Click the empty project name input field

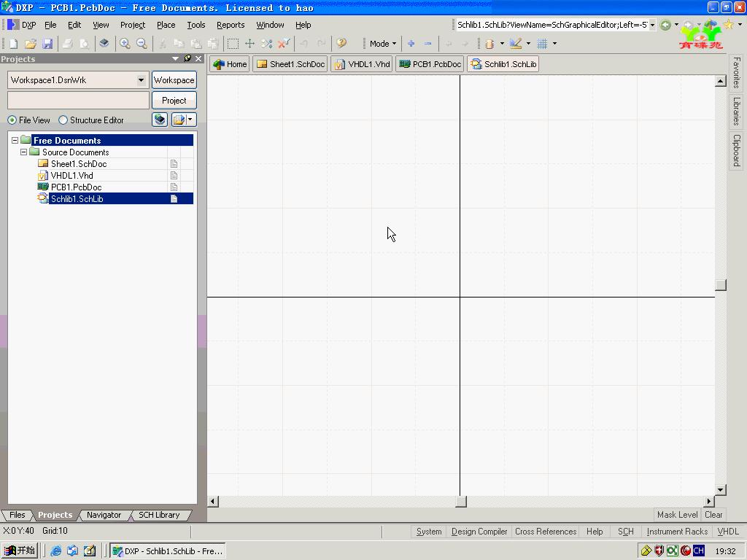coord(79,101)
